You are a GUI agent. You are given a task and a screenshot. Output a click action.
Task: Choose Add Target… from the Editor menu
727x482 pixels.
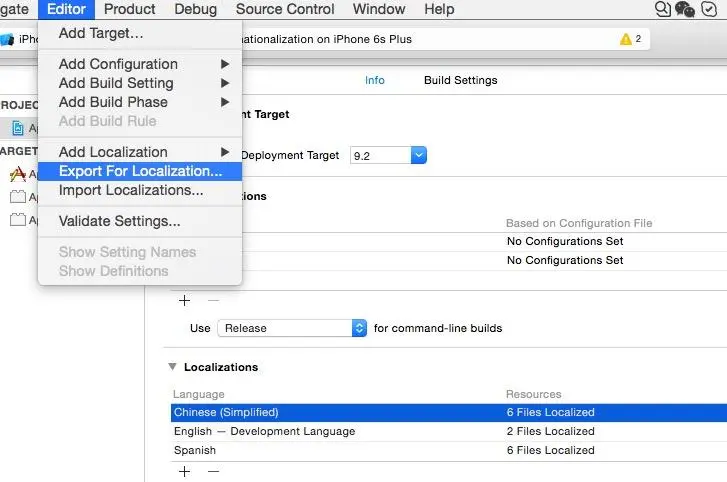(140, 33)
